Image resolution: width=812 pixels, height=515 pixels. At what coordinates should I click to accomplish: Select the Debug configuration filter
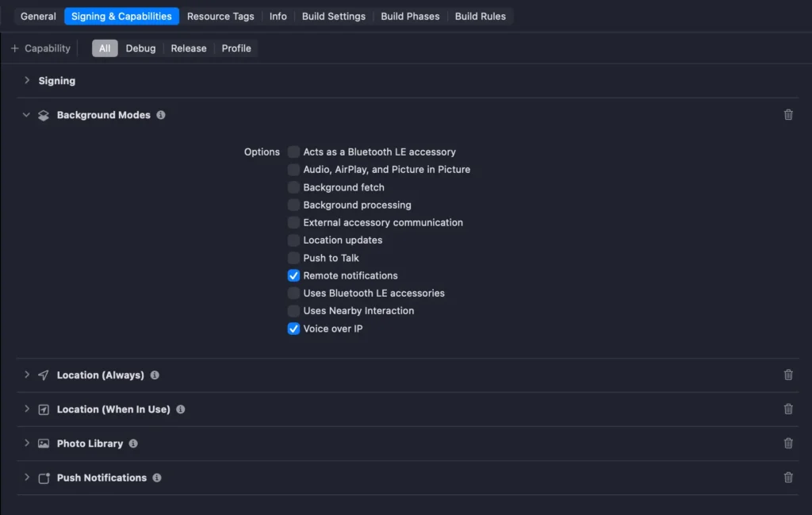(x=140, y=48)
